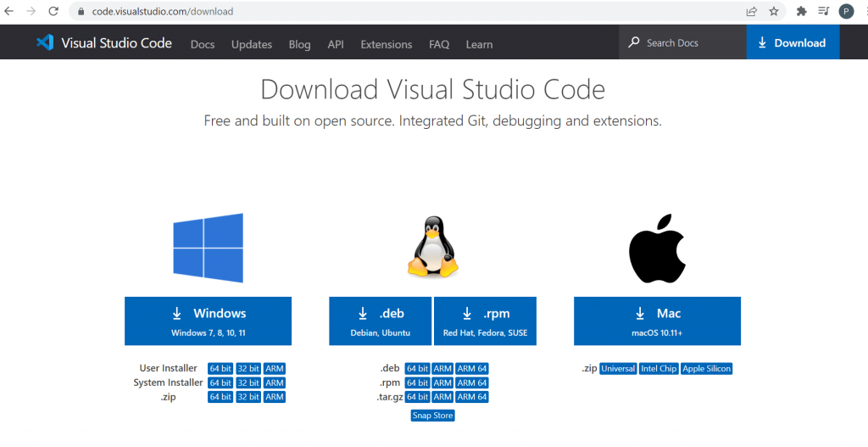Bookmark this page with the star icon
The width and height of the screenshot is (868, 447).
coord(774,11)
